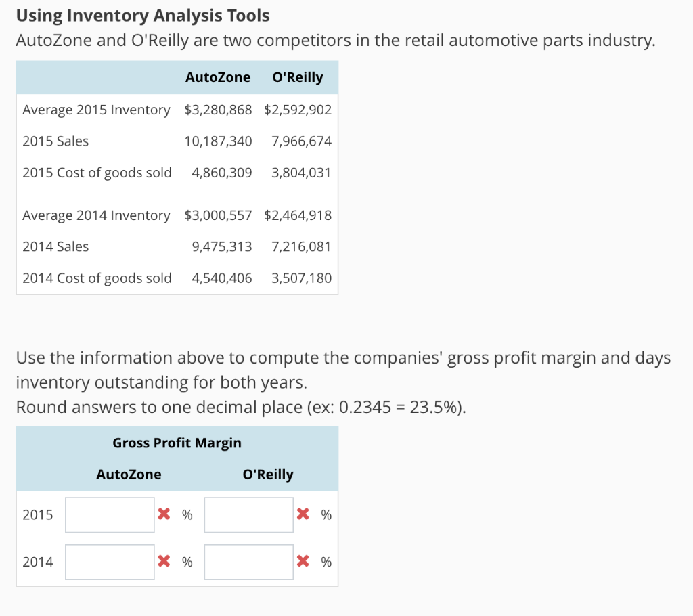Viewport: 693px width, 616px height.
Task: Click the red X beside AutoZone 2015 margin
Action: coord(164,514)
